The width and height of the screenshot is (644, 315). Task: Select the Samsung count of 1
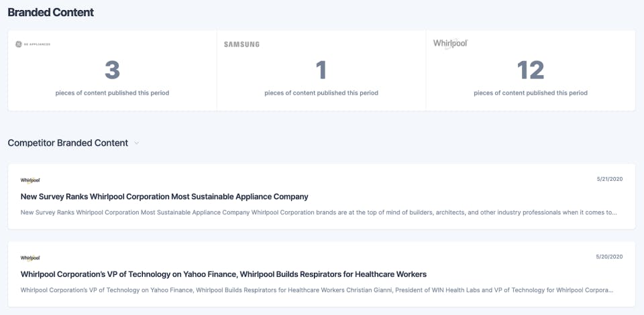click(x=321, y=70)
